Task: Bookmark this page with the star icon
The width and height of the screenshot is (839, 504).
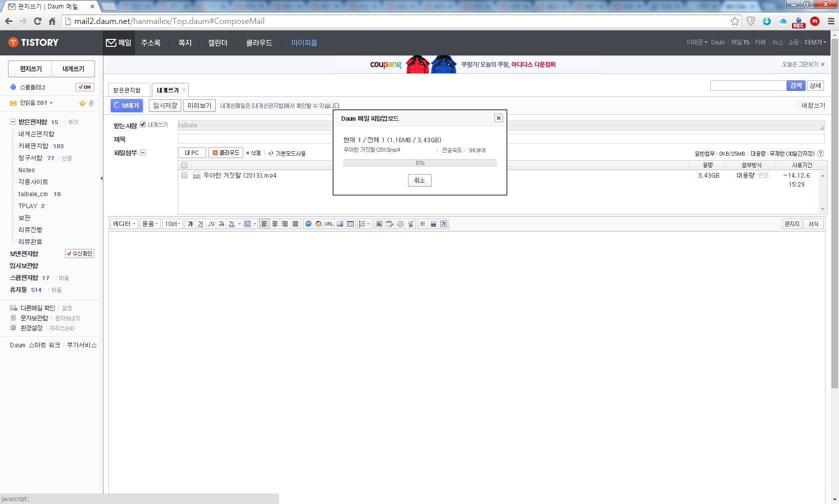Action: pyautogui.click(x=735, y=21)
